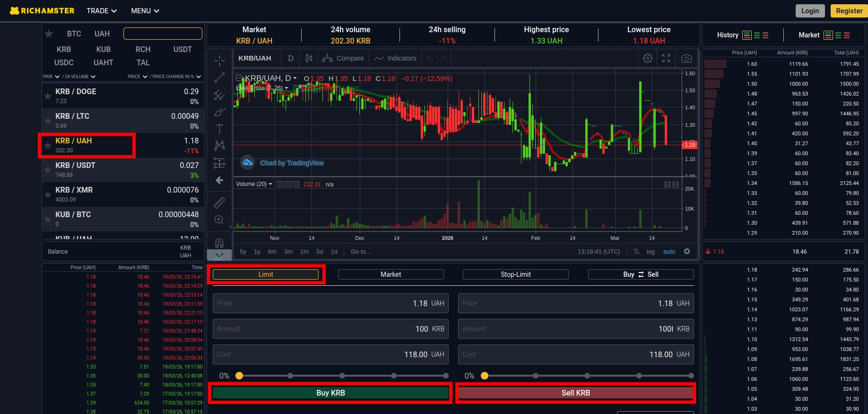The image size is (868, 414).
Task: Sort by PRICE CHANGE IN % dropdown
Action: 176,76
